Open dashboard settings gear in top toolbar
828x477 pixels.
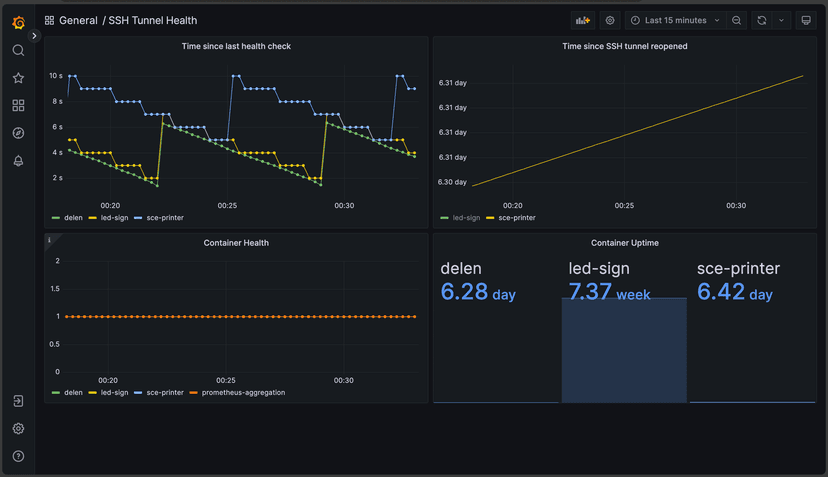click(610, 20)
